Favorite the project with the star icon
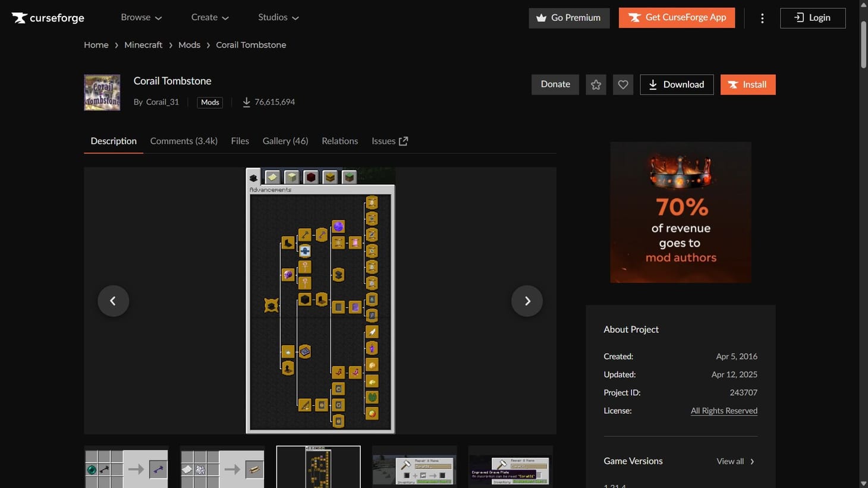The height and width of the screenshot is (488, 868). click(596, 84)
